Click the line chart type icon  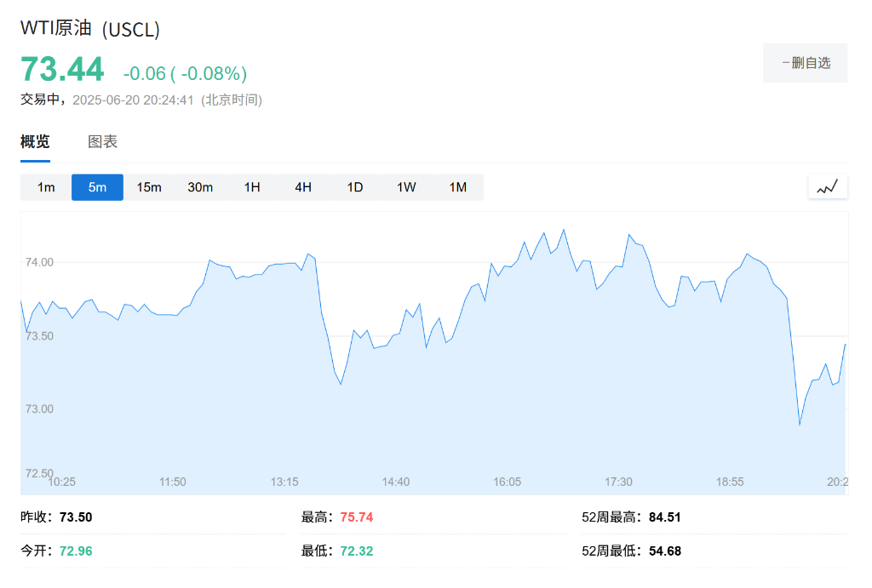coord(828,187)
